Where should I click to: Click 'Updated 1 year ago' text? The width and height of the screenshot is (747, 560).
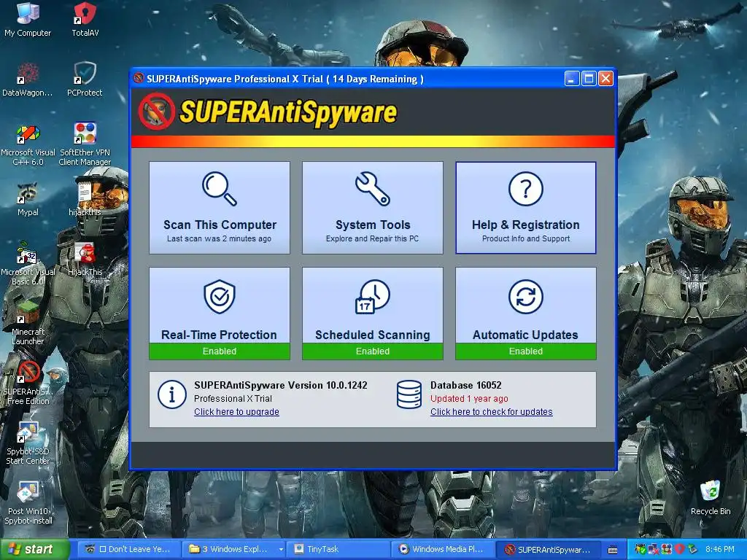click(469, 399)
